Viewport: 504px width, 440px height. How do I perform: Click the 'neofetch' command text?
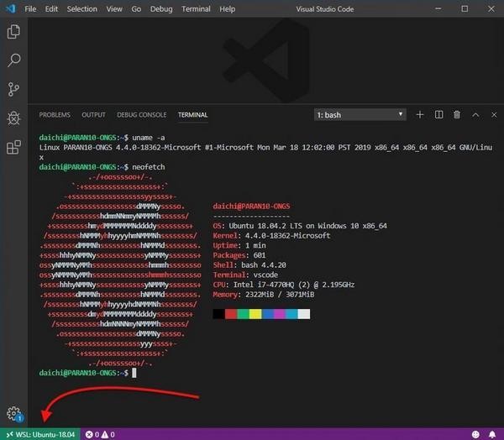point(149,167)
